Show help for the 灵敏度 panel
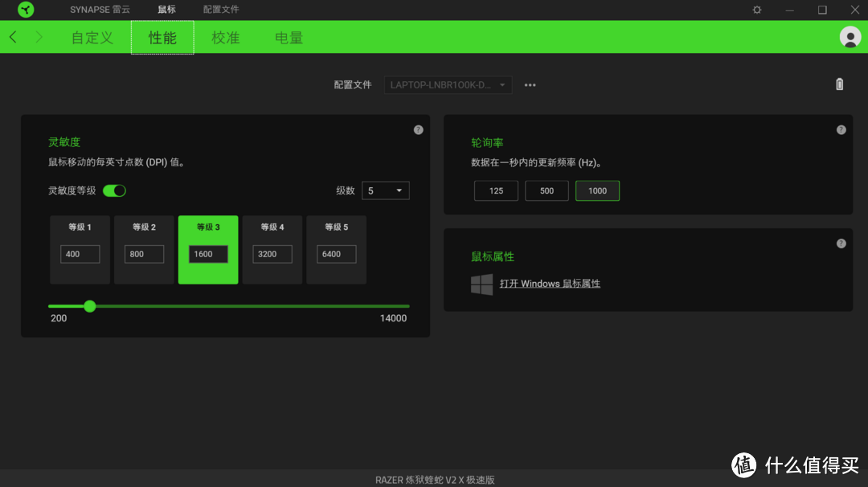This screenshot has height=487, width=868. point(419,130)
